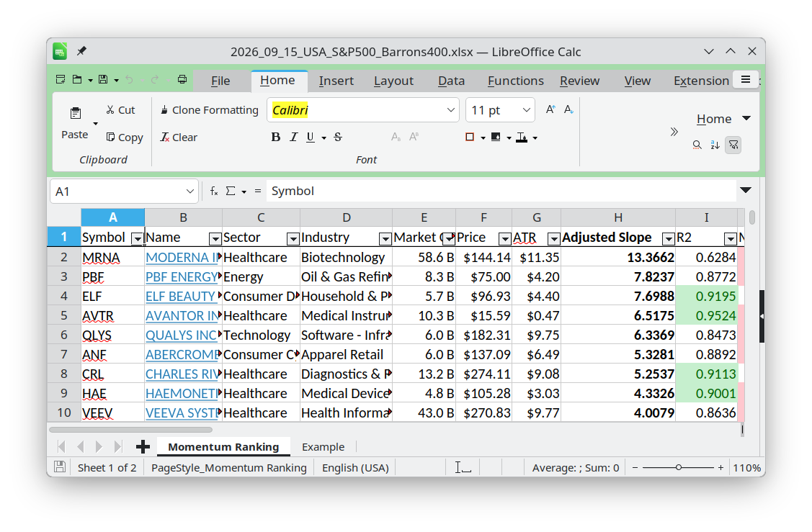Click the new spreadsheet icon in quick toolbar
This screenshot has width=812, height=532.
[x=61, y=80]
